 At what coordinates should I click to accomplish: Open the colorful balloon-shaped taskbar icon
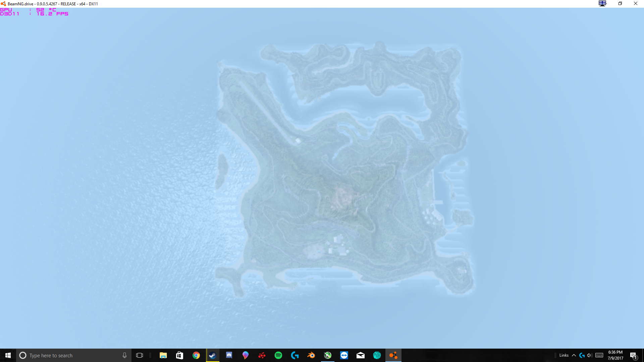[246, 355]
